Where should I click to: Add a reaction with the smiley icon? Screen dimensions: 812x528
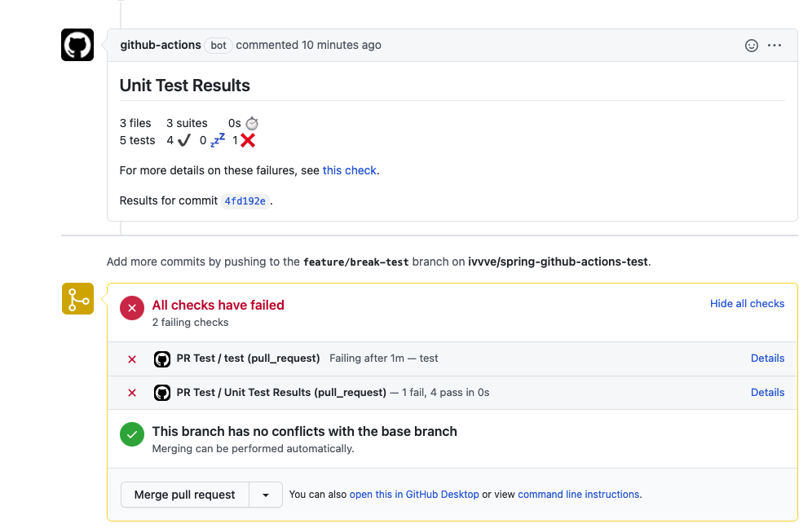tap(752, 46)
